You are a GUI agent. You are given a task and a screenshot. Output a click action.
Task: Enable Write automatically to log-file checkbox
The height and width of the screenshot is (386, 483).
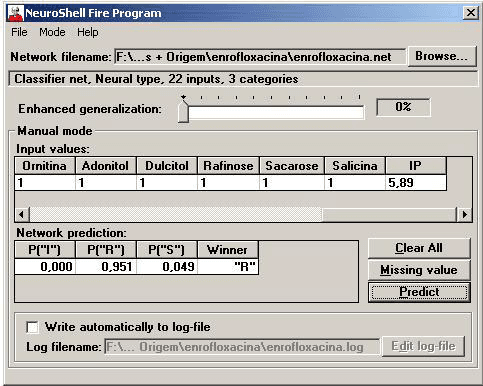32,327
